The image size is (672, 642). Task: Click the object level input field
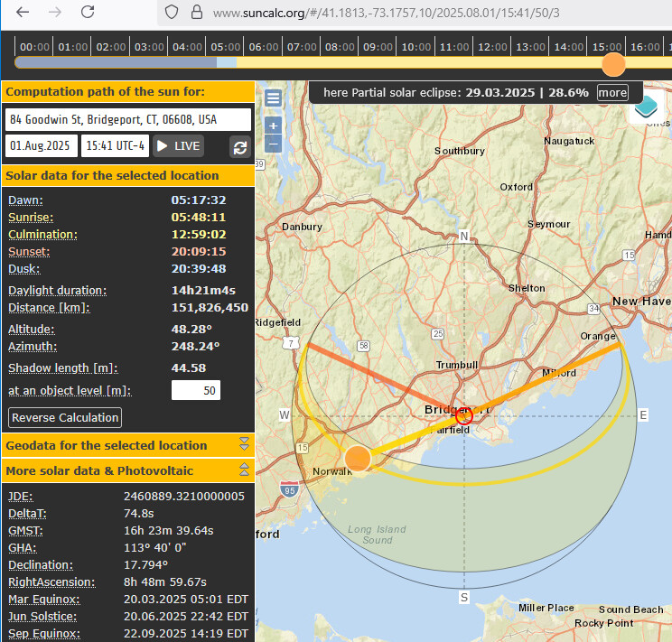tap(196, 390)
